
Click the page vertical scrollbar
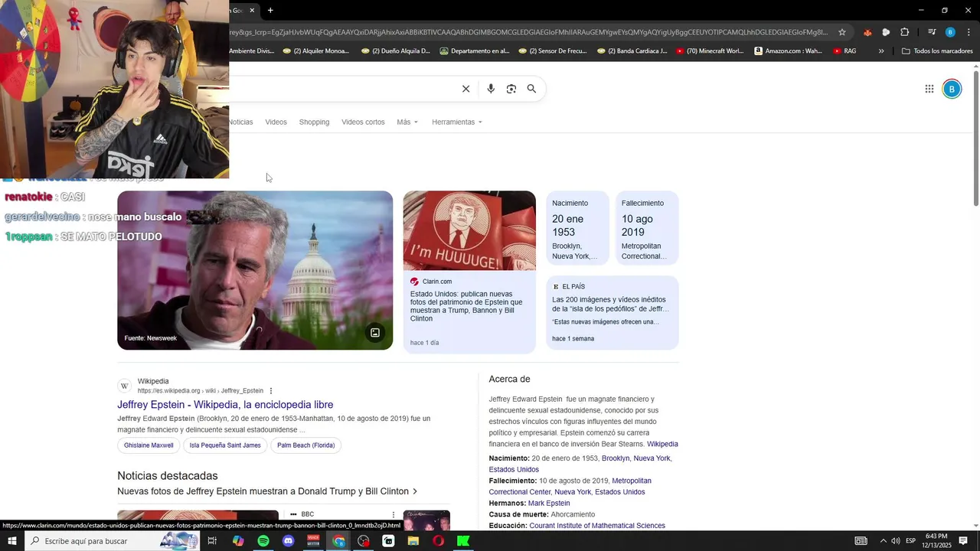[976, 138]
